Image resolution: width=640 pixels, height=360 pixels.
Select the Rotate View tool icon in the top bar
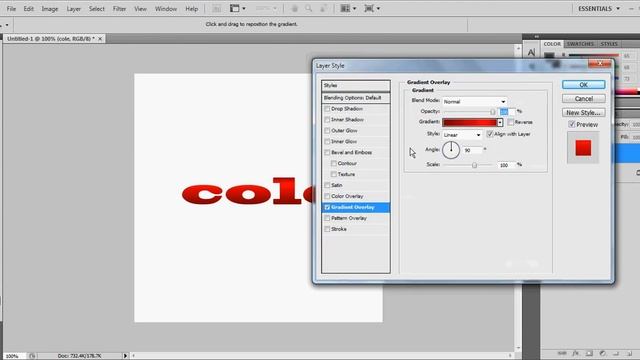(323, 9)
